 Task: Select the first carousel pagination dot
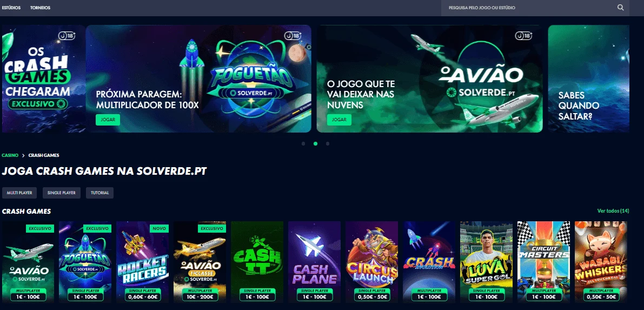pyautogui.click(x=303, y=144)
